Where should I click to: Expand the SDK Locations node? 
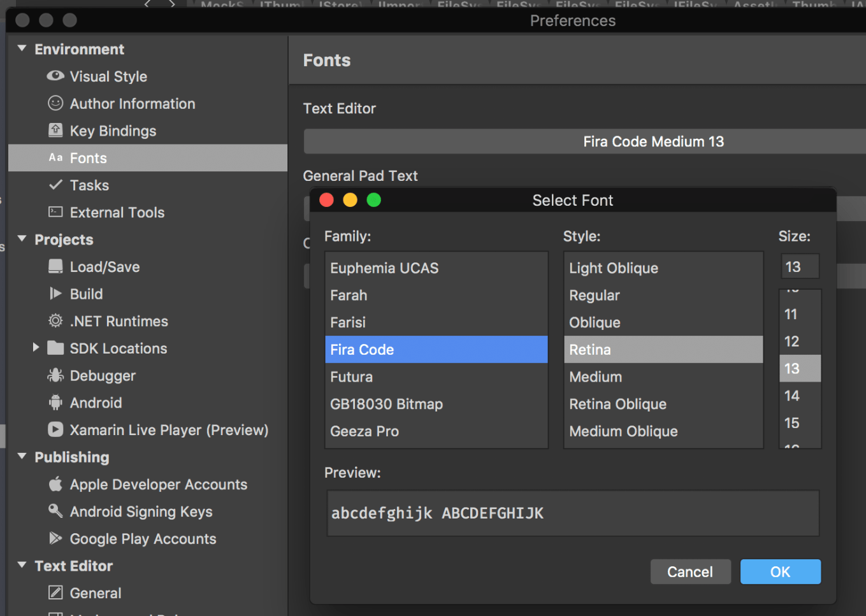click(36, 348)
